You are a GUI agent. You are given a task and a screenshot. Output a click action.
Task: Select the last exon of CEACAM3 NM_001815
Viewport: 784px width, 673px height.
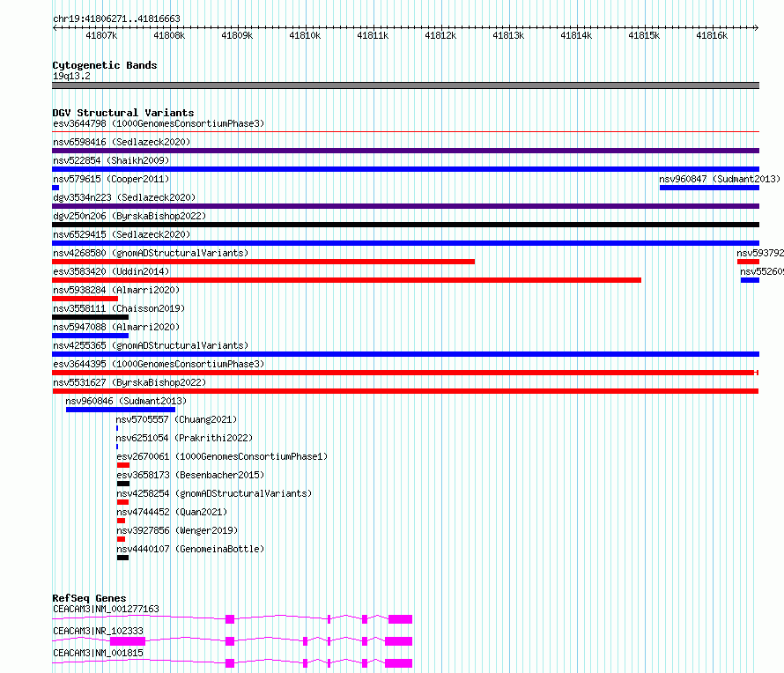click(398, 663)
